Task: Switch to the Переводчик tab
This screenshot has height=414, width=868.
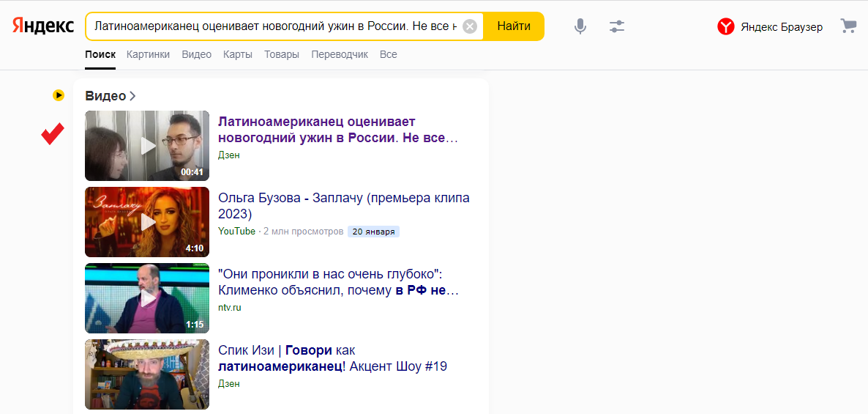Action: tap(340, 54)
